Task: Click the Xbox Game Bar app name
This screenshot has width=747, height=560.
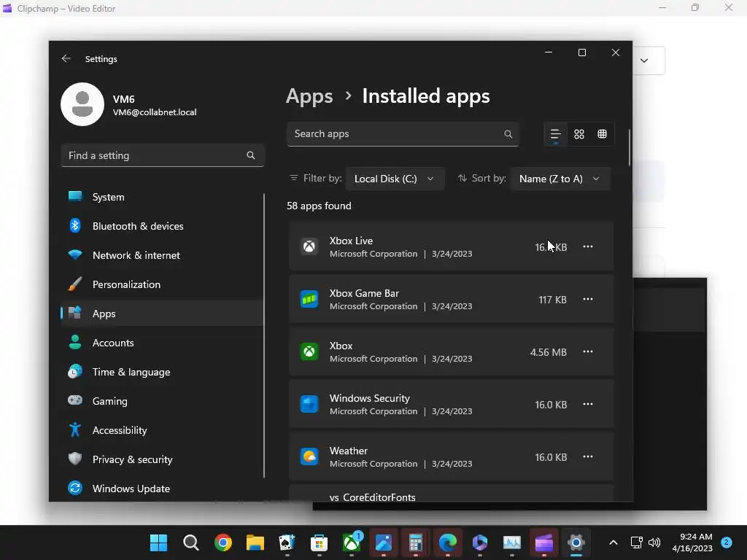Action: 364,293
